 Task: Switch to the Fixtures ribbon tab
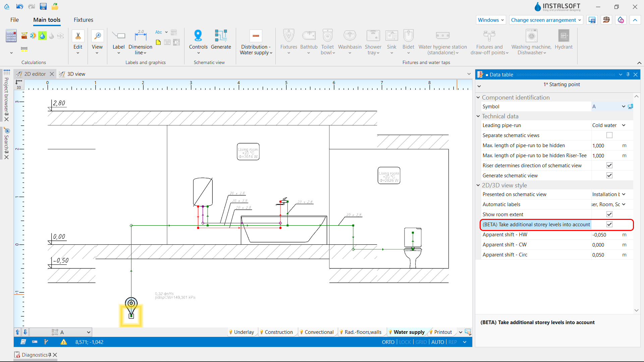84,20
